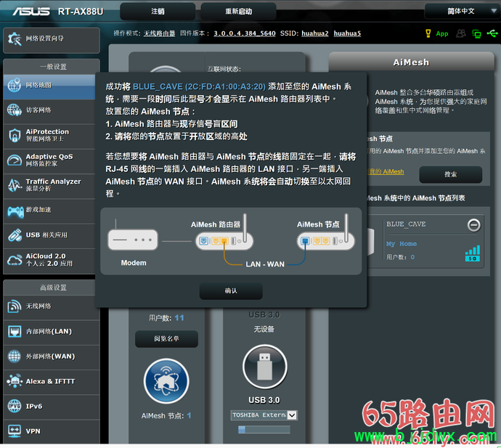The height and width of the screenshot is (448, 501).
Task: Click the Alexa & IFTTT icon
Action: (15, 381)
